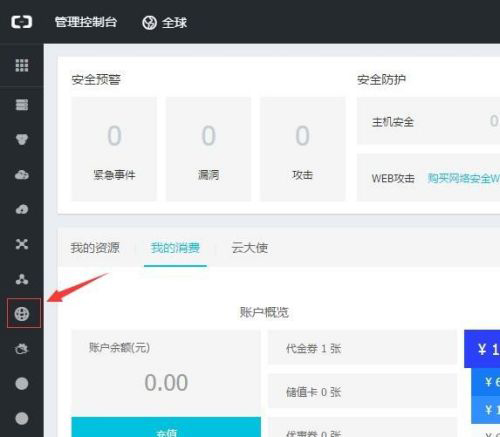500x437 pixels.
Task: Switch to the 我的资源 tab
Action: pos(95,248)
